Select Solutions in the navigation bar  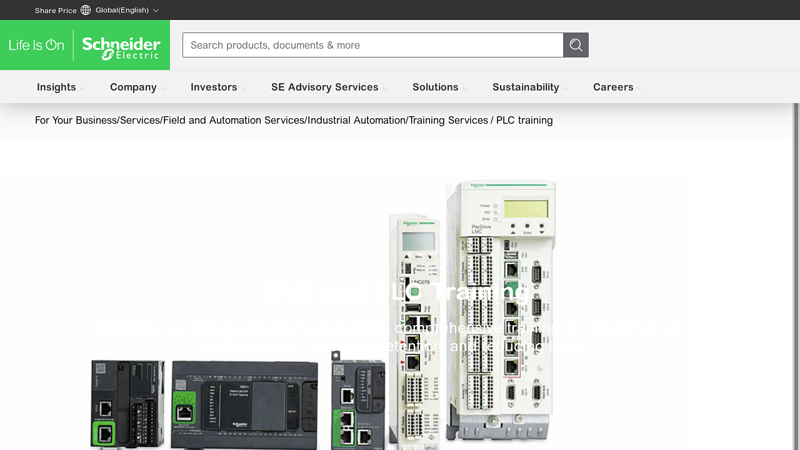(x=435, y=87)
